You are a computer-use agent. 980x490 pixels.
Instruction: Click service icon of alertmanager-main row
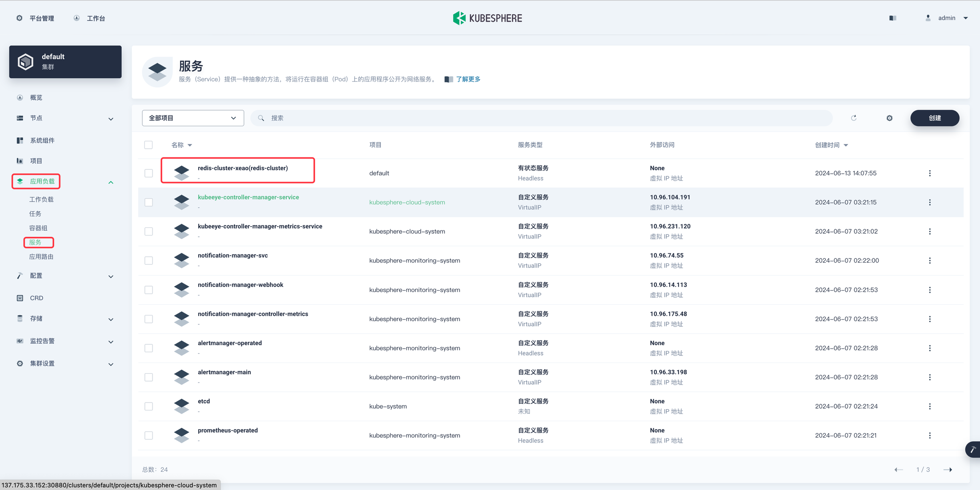point(181,377)
